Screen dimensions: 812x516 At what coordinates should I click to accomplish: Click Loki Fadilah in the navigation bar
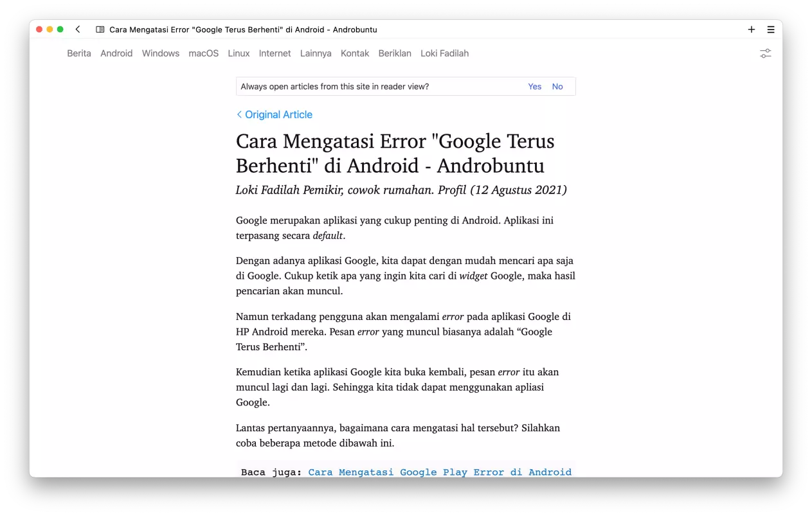coord(444,53)
